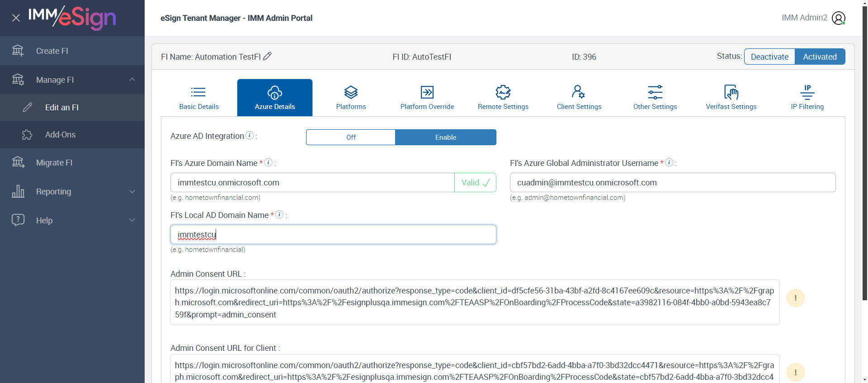The image size is (868, 383).
Task: Click the '(e.g. hometownfinancial)' hint text
Action: point(208,250)
